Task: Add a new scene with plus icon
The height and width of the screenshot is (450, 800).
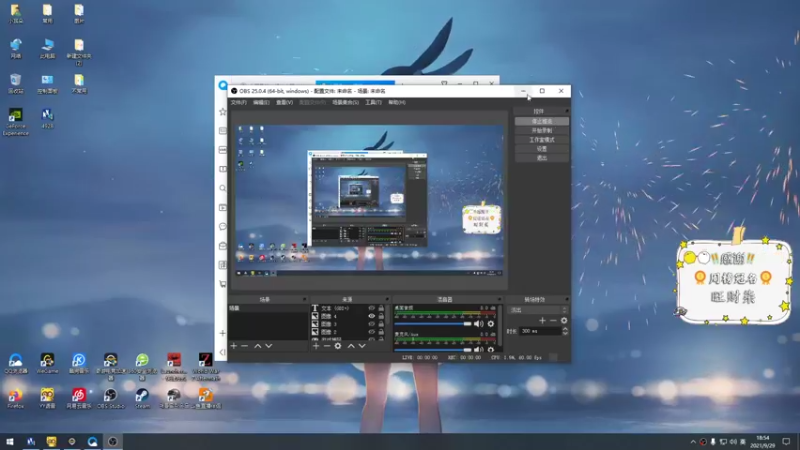Action: click(x=234, y=346)
